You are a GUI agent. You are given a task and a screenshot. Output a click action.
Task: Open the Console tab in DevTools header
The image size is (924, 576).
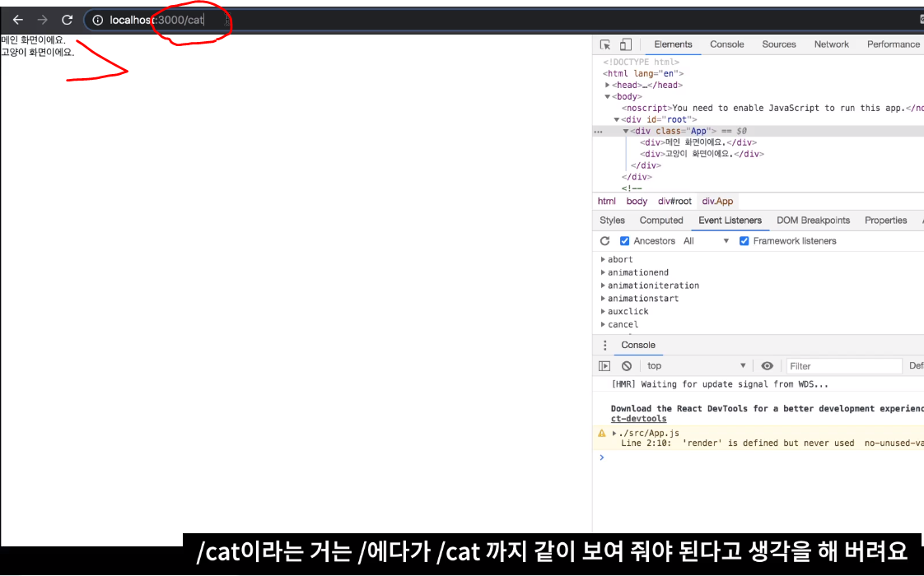click(726, 44)
